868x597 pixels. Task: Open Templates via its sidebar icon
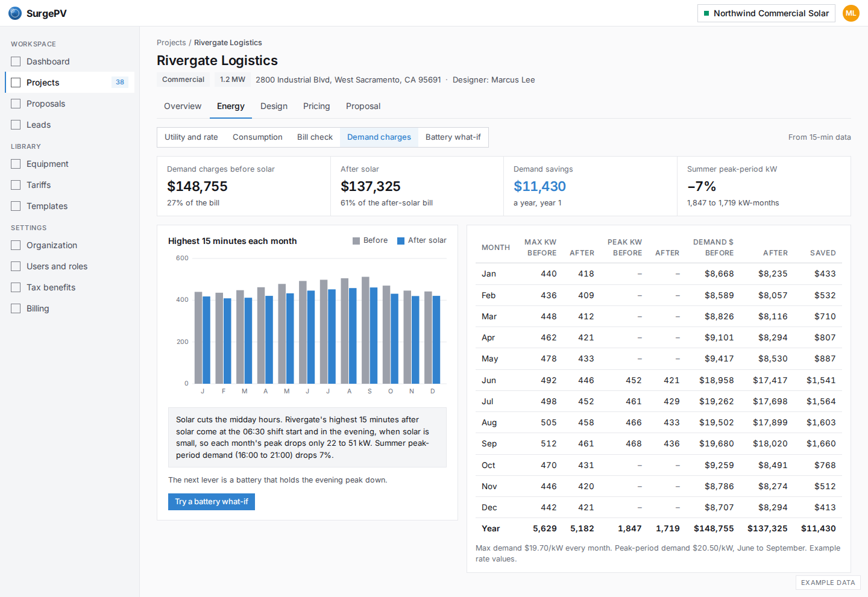tap(16, 206)
